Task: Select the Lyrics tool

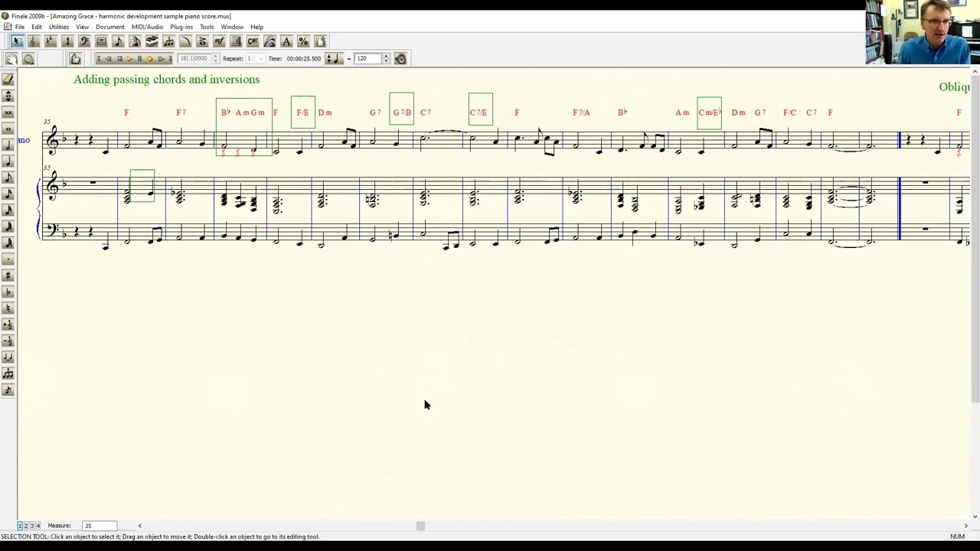Action: point(269,41)
